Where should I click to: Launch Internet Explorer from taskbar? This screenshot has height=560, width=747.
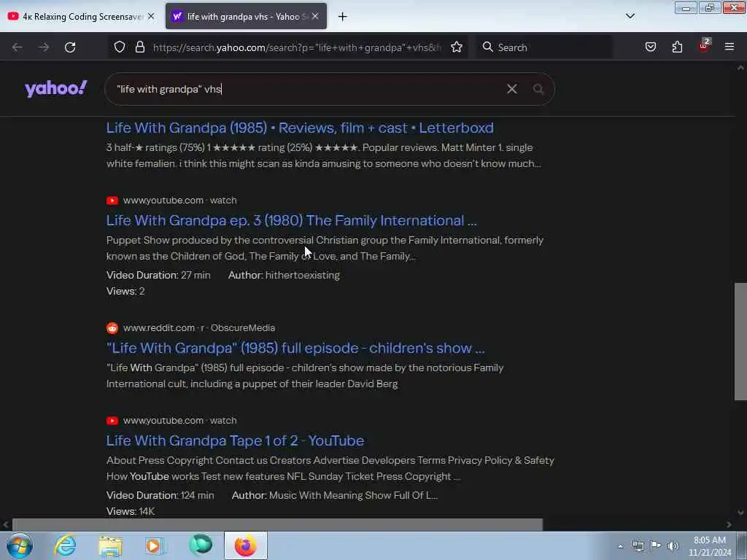coord(65,545)
